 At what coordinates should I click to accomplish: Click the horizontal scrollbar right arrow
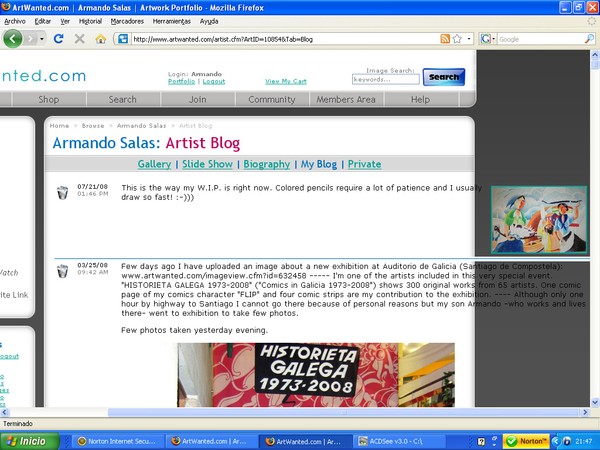pyautogui.click(x=585, y=412)
